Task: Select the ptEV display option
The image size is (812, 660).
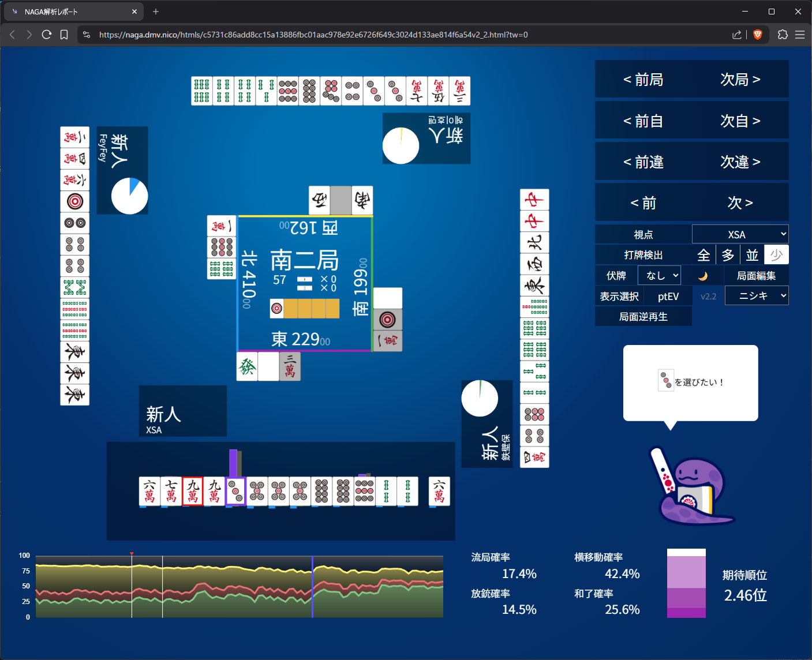Action: (x=668, y=297)
